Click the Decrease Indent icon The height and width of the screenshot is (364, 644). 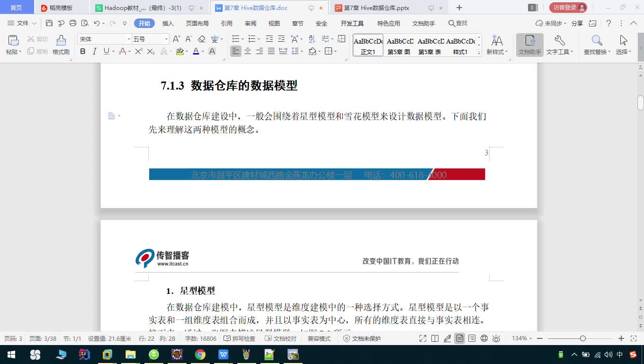269,39
